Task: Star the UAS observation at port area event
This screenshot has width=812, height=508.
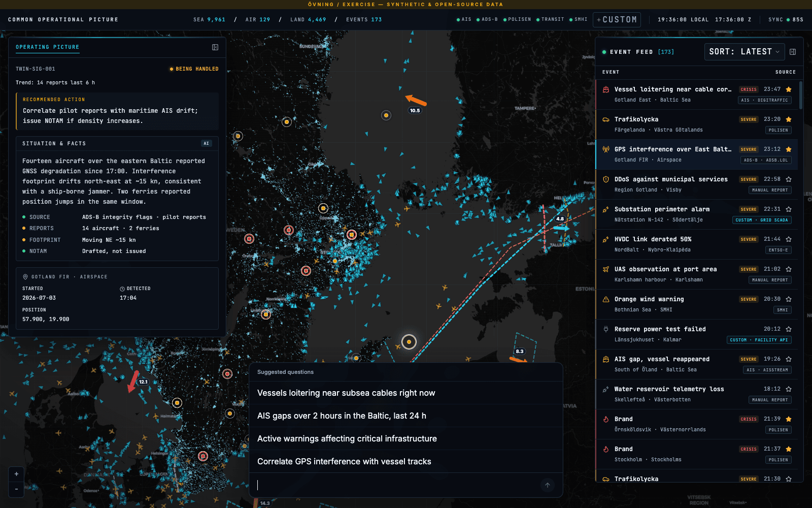Action: pyautogui.click(x=789, y=269)
